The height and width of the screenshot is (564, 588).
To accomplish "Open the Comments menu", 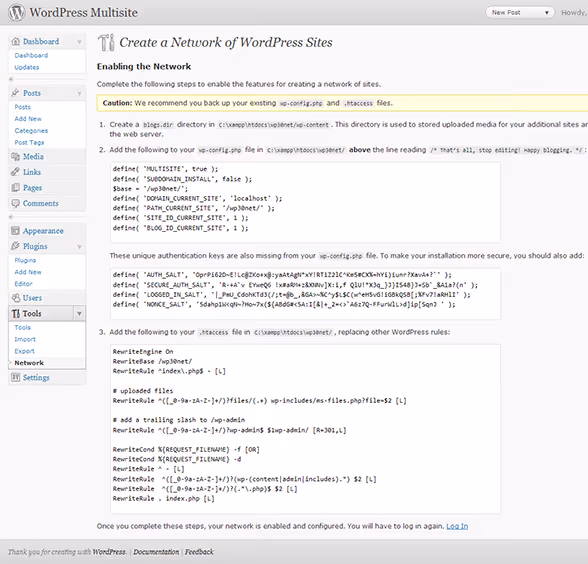I will coord(40,203).
